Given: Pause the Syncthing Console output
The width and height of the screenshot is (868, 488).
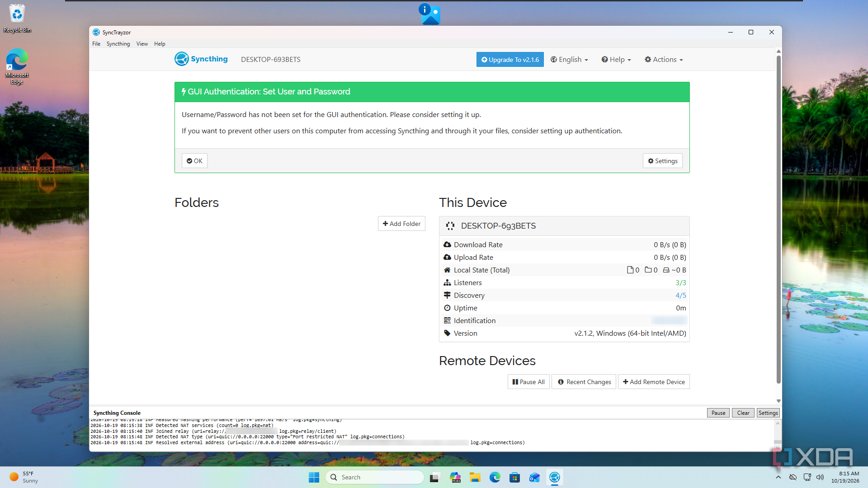Looking at the screenshot, I should (718, 413).
